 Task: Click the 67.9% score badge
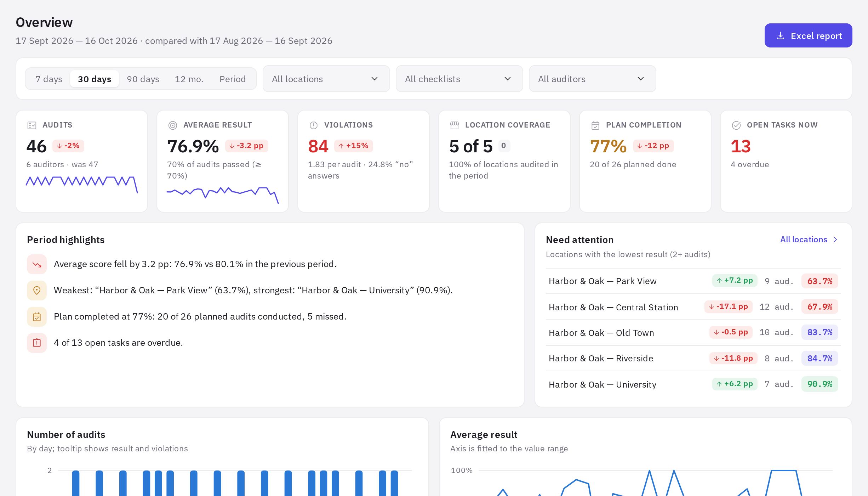pyautogui.click(x=820, y=306)
